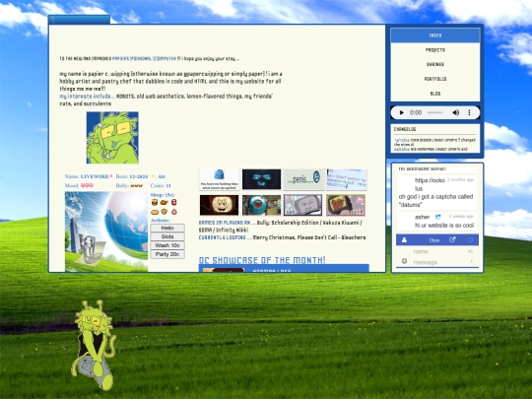Viewport: 532px width, 399px height.
Task: Click the green character avatar image
Action: pyautogui.click(x=112, y=137)
